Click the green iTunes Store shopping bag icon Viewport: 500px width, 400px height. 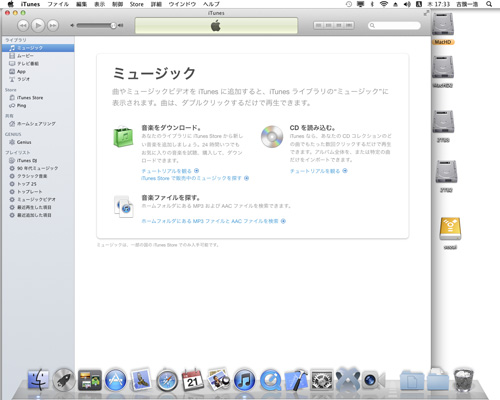(123, 137)
